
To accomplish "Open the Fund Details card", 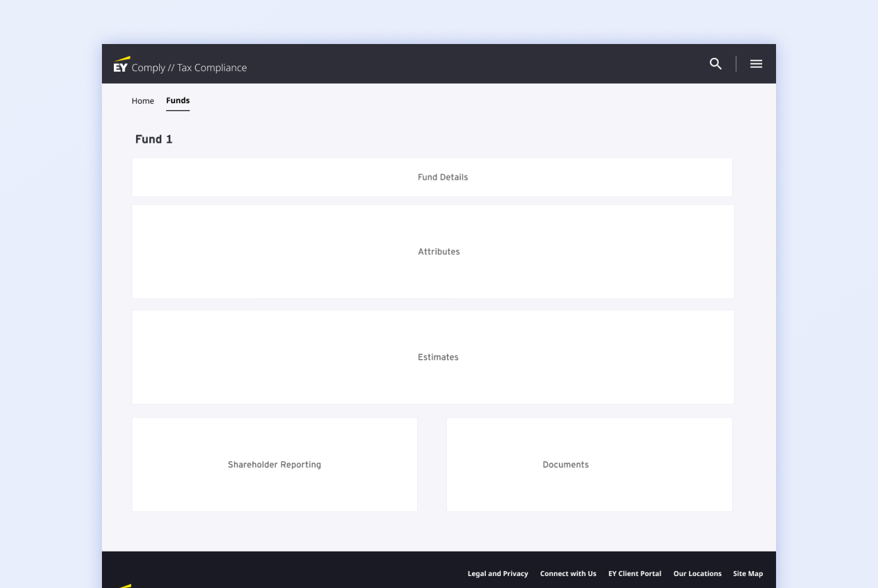I will pyautogui.click(x=432, y=177).
